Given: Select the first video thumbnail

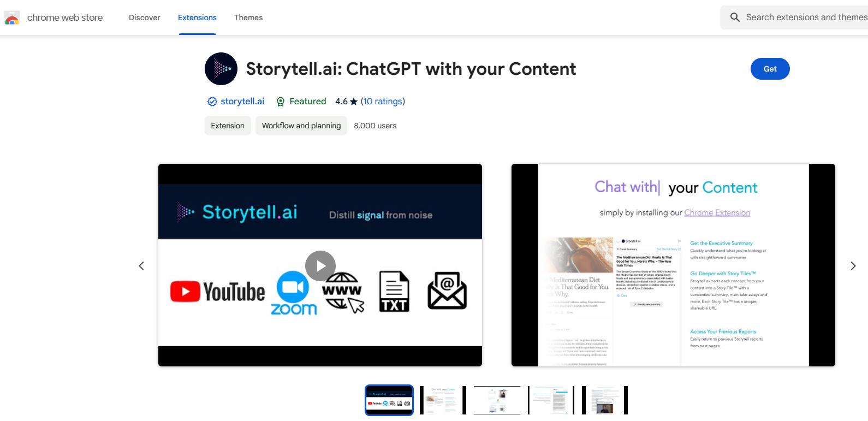Looking at the screenshot, I should pyautogui.click(x=389, y=400).
